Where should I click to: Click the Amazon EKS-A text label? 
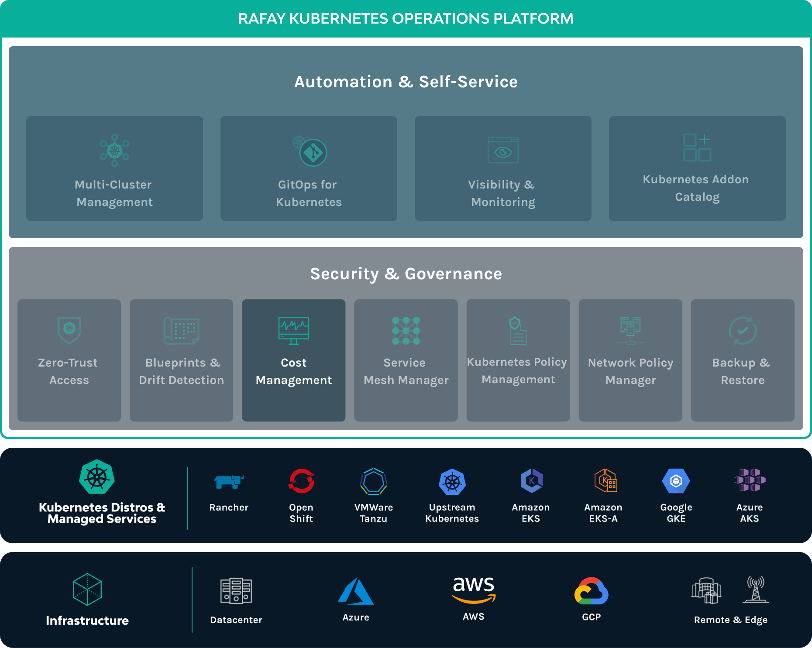pos(603,513)
